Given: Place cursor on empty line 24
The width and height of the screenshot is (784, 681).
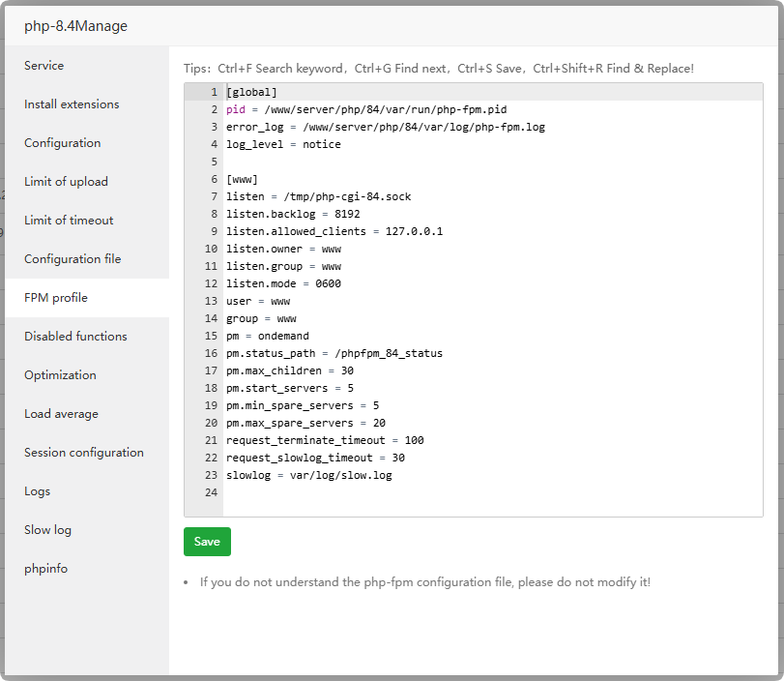Looking at the screenshot, I should (387, 493).
